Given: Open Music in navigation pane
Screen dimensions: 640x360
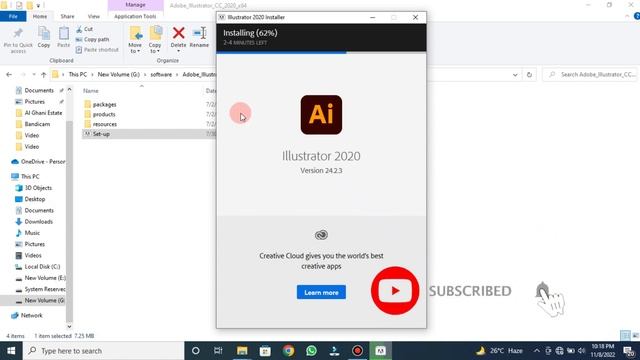Looking at the screenshot, I should [x=32, y=233].
